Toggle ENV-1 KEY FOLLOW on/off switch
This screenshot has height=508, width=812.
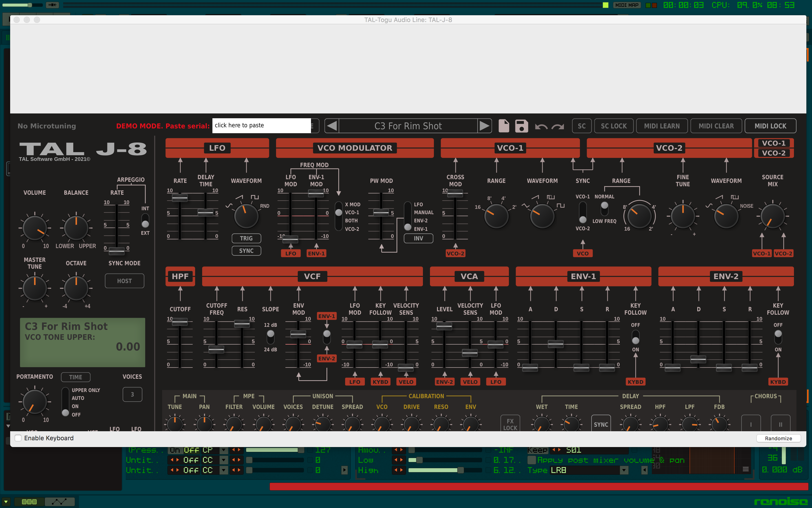(635, 337)
